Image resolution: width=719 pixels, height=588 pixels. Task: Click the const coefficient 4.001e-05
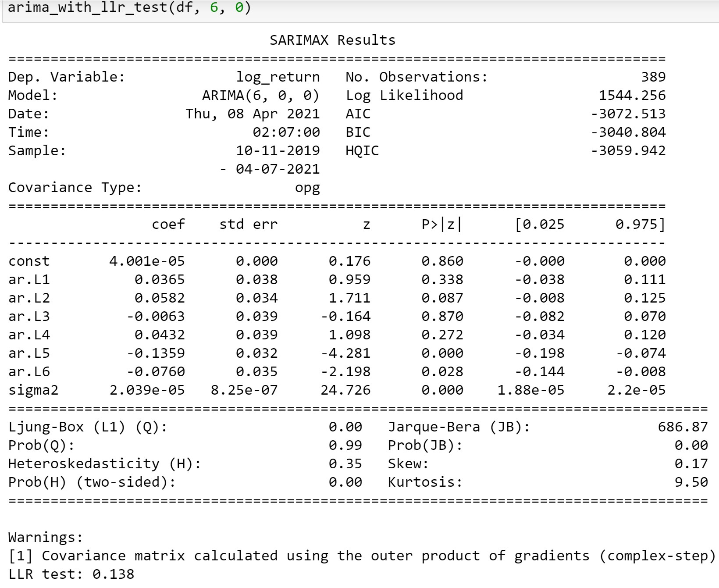point(147,261)
